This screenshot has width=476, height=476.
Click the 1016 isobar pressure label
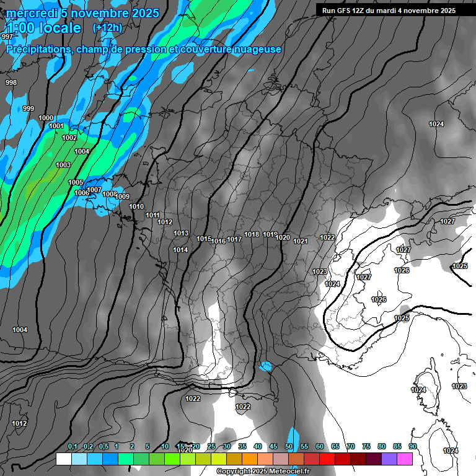pyautogui.click(x=218, y=241)
